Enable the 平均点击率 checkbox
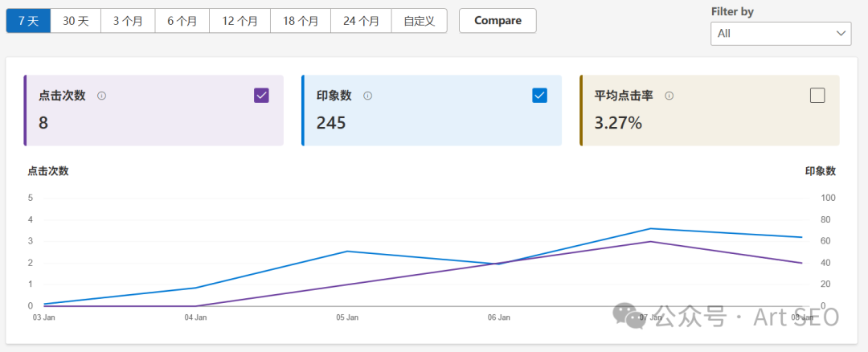The width and height of the screenshot is (868, 352). 817,96
